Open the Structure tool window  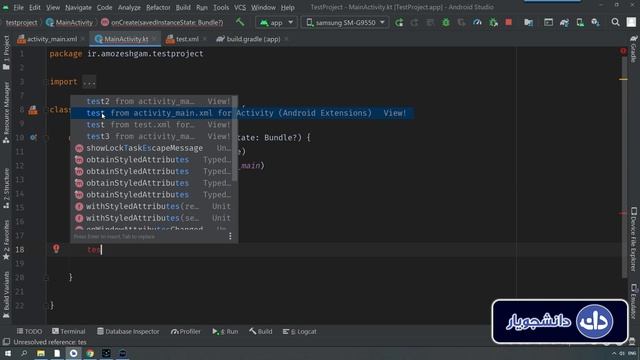tap(6, 189)
